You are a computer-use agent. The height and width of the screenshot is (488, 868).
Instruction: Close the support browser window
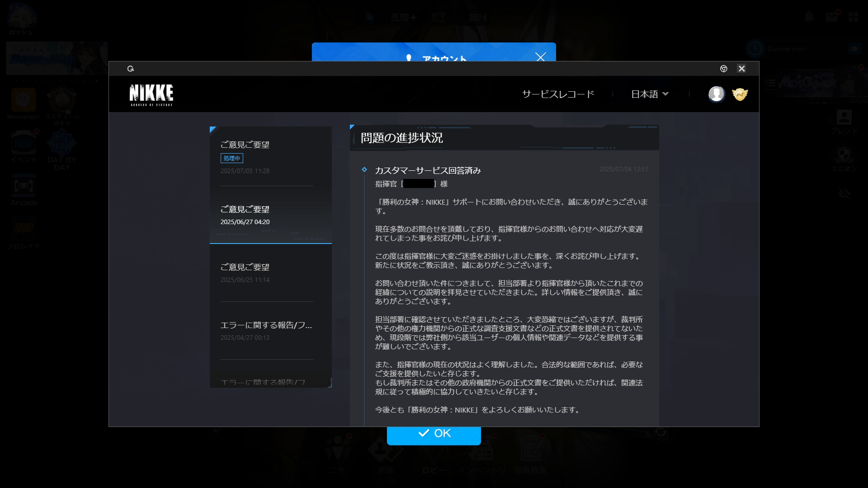tap(741, 69)
